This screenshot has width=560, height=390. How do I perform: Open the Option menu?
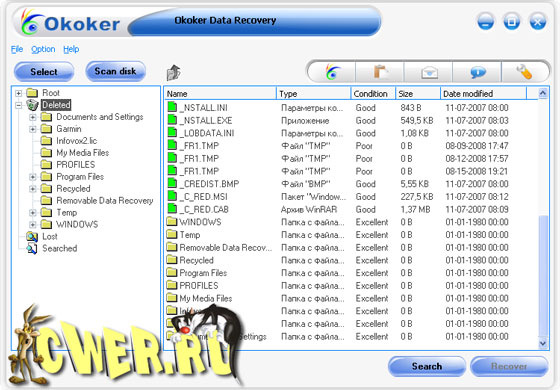coord(43,49)
